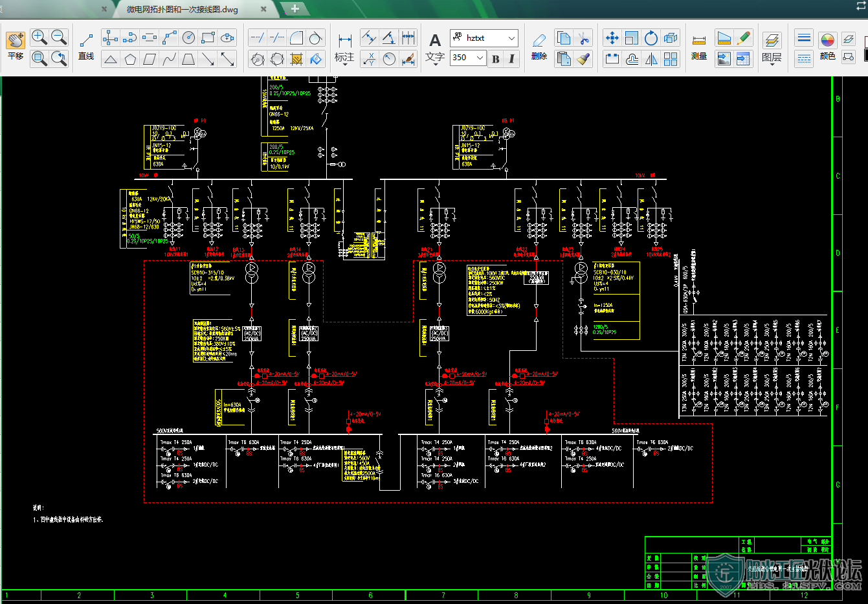Click the green pencil markup tool
The width and height of the screenshot is (868, 604).
pyautogui.click(x=743, y=38)
